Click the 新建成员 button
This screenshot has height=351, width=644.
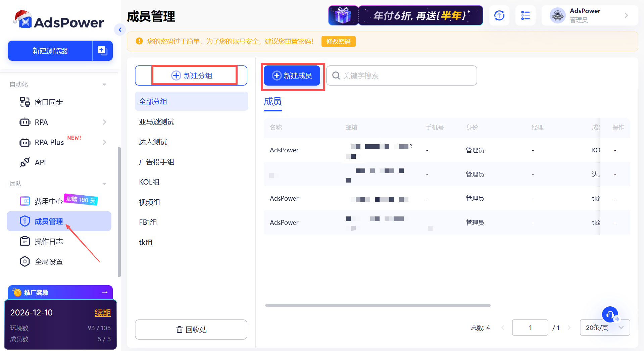pyautogui.click(x=292, y=76)
